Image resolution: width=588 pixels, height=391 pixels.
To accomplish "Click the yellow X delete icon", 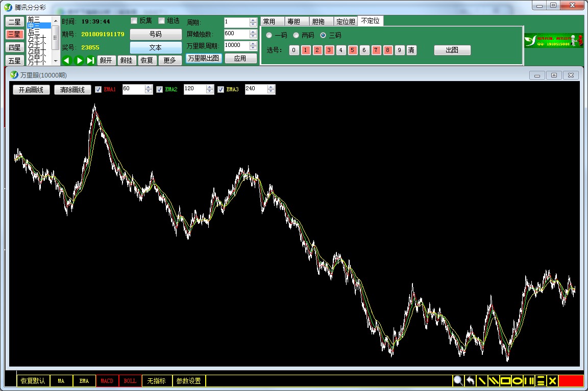I will click(552, 381).
